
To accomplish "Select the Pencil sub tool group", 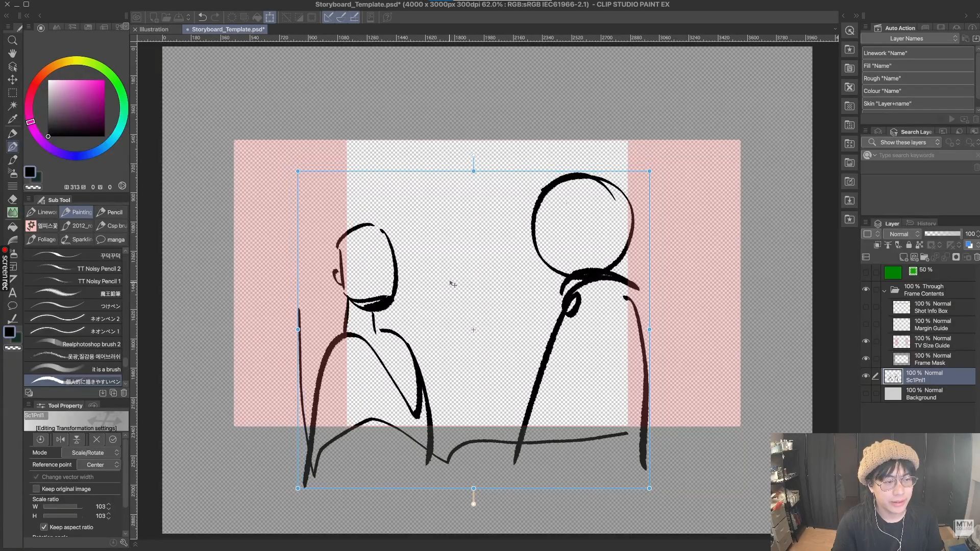I will tap(110, 212).
